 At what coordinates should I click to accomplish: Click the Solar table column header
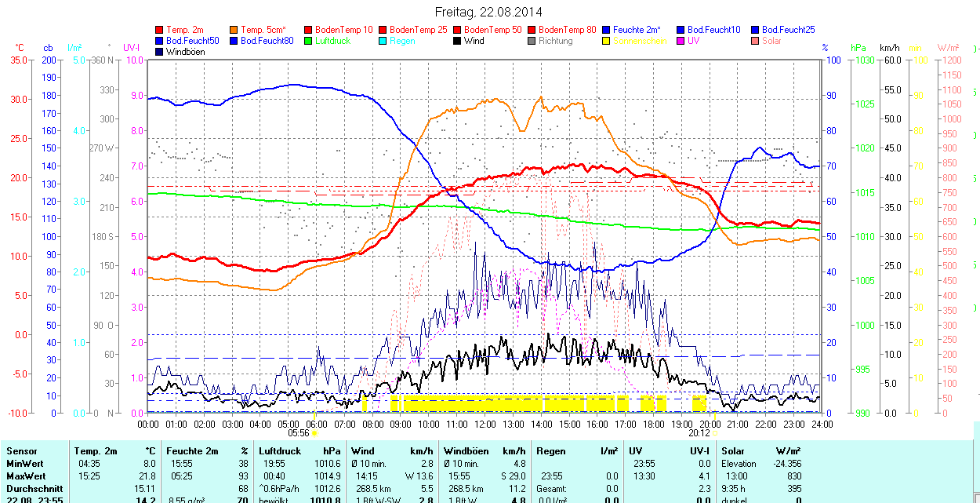click(733, 451)
